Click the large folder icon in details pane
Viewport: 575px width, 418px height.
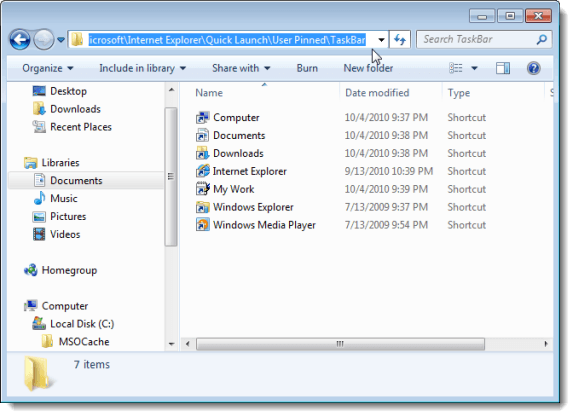[37, 374]
